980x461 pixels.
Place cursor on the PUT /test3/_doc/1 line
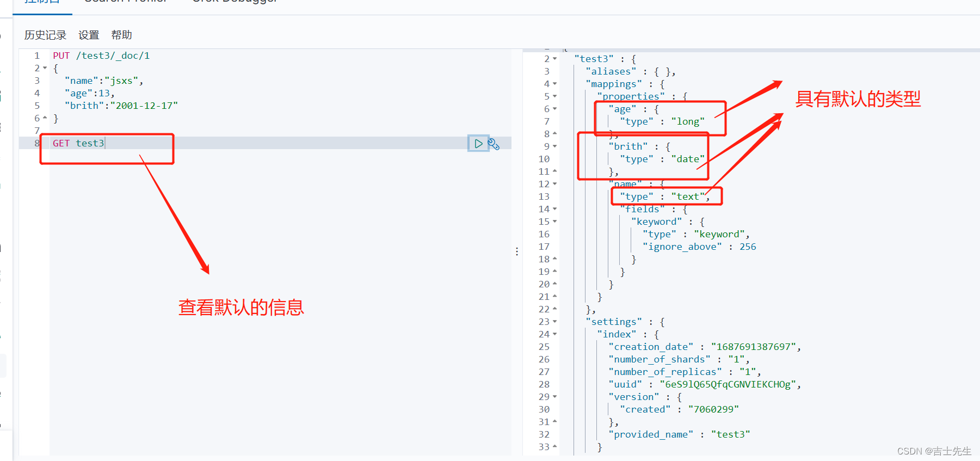pos(101,56)
